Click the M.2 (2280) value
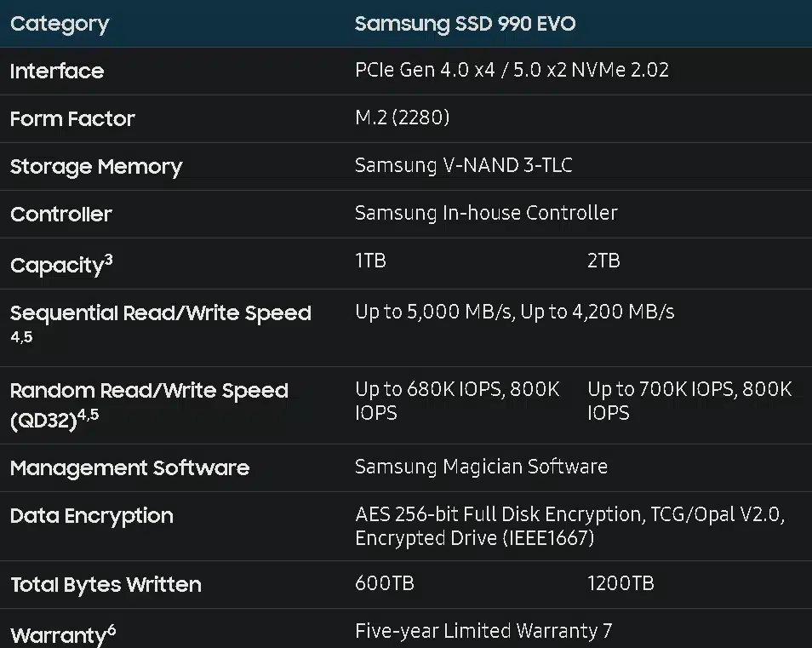The height and width of the screenshot is (648, 812). tap(403, 118)
